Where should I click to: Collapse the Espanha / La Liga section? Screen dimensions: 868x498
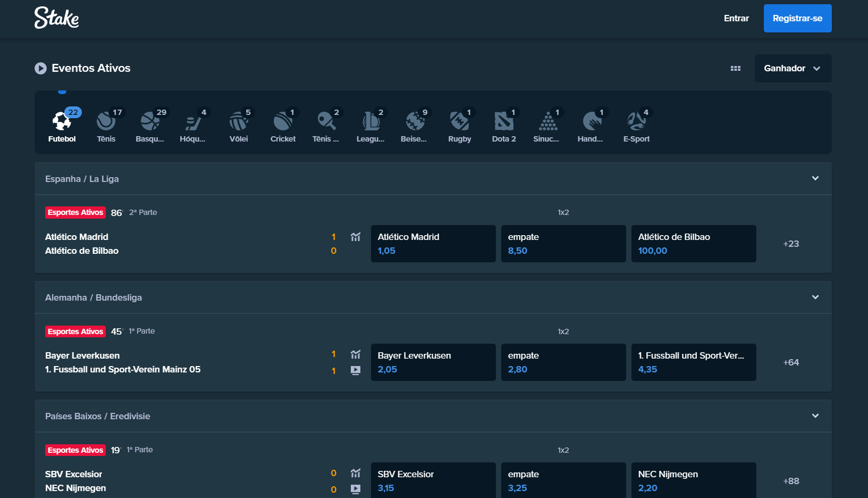pyautogui.click(x=815, y=179)
